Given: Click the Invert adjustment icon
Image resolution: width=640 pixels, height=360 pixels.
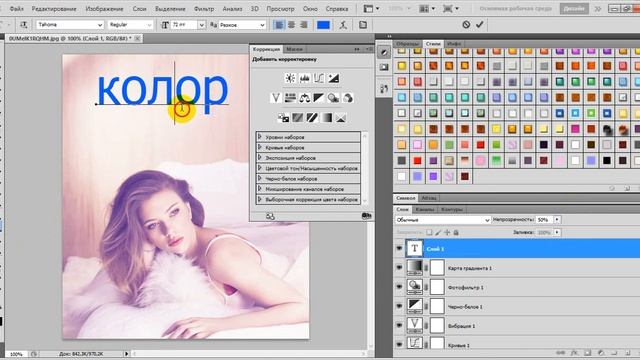Looking at the screenshot, I should 283,118.
